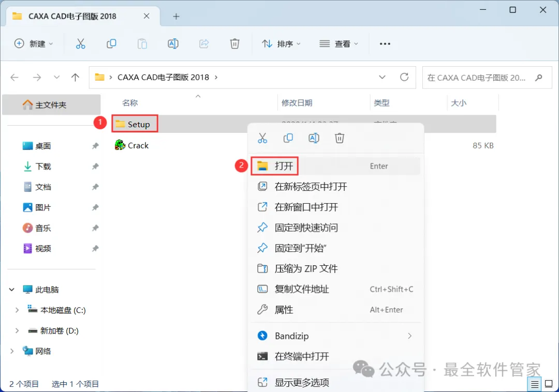This screenshot has width=559, height=392.
Task: Open 音乐 in sidebar
Action: click(x=43, y=228)
